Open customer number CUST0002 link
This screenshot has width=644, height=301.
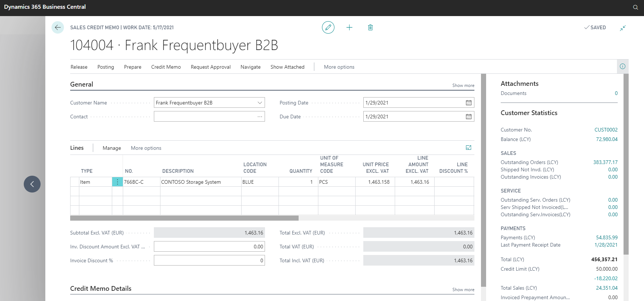pos(606,130)
